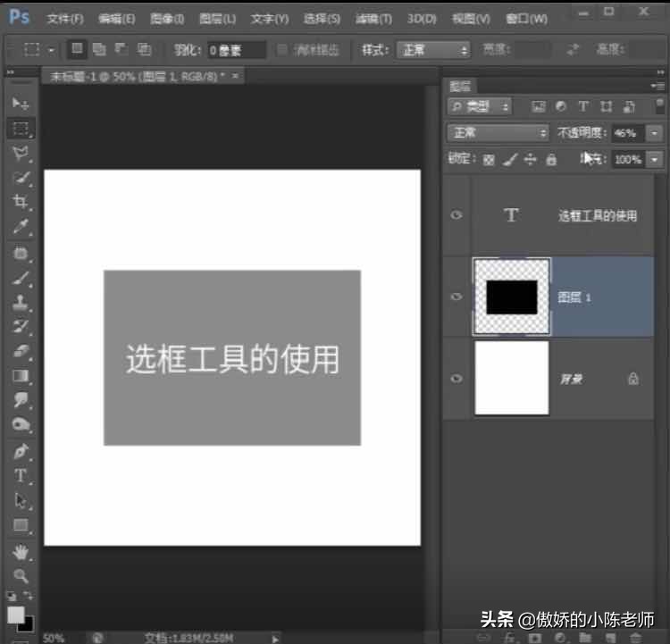The width and height of the screenshot is (670, 644).
Task: Open 编辑(E) menu
Action: [x=117, y=19]
